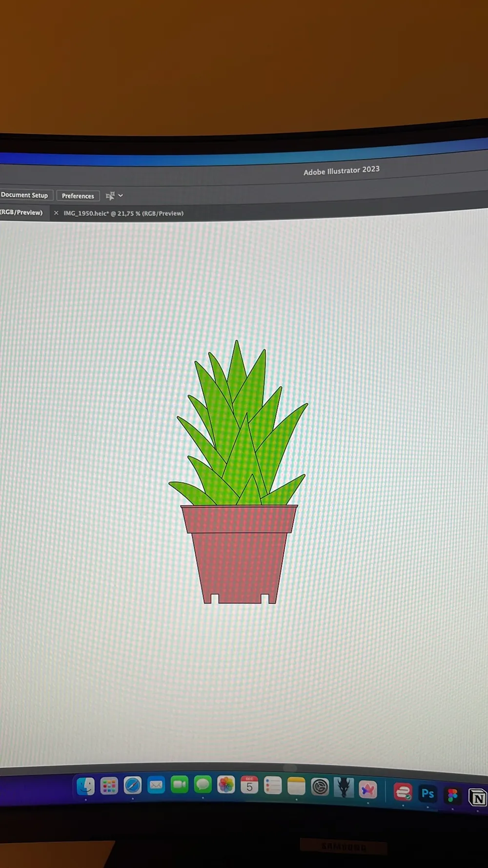
Task: Open Reminders from the Dock
Action: pos(273,785)
